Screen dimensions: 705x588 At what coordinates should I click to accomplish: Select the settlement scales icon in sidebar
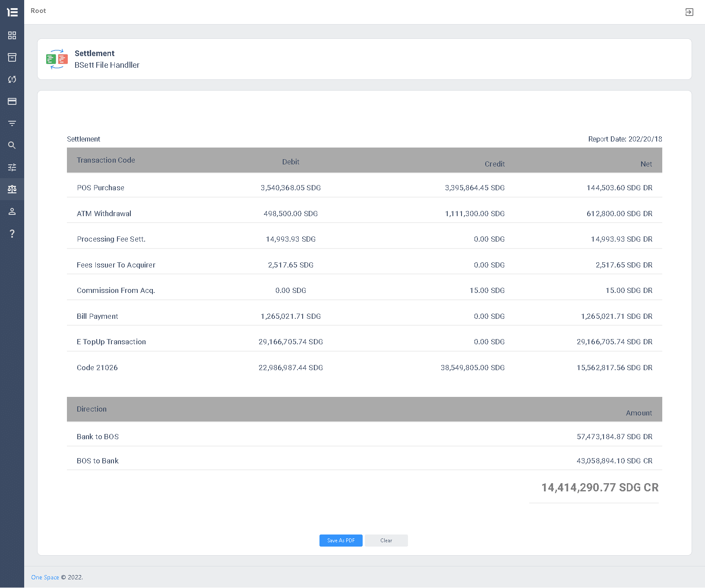click(12, 189)
